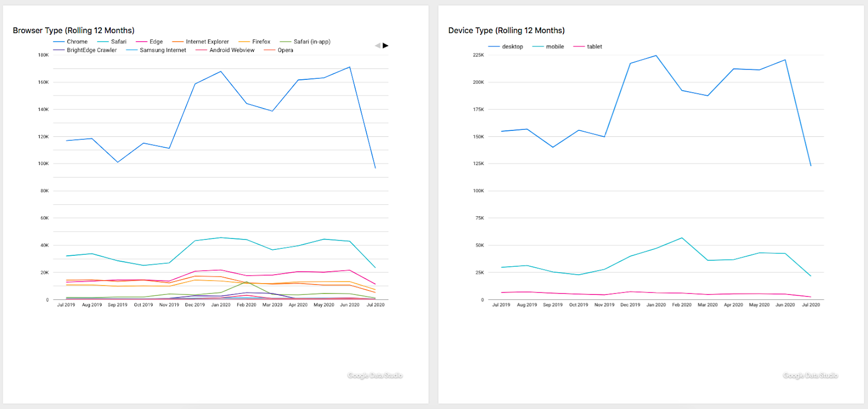Click Jun 2020 label on Device Type chart
The height and width of the screenshot is (409, 868).
(x=785, y=305)
